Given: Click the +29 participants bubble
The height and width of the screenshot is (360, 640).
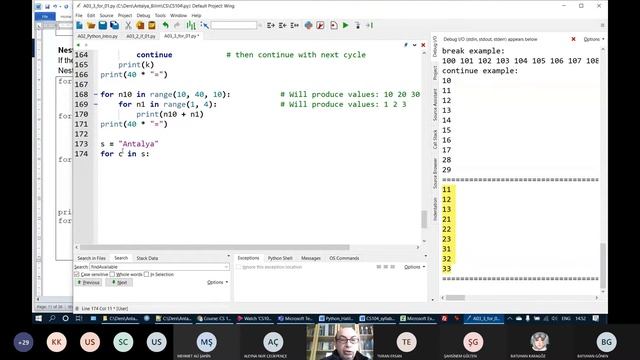Looking at the screenshot, I should (x=23, y=342).
